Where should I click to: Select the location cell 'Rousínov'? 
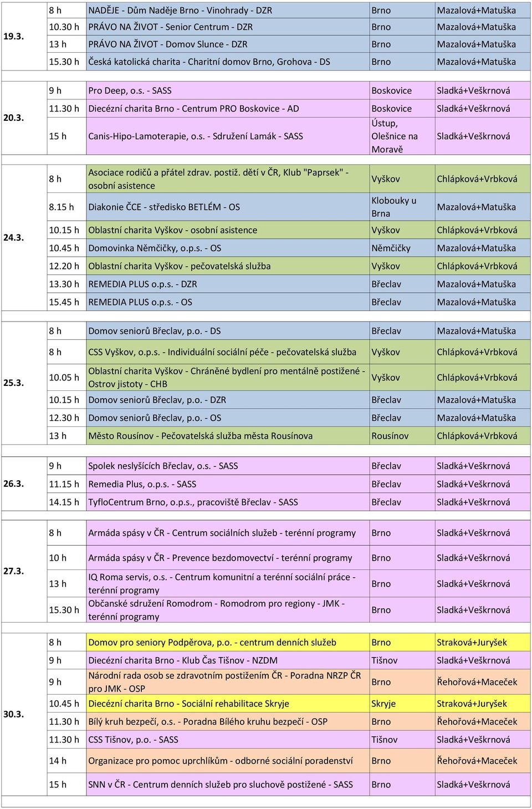pyautogui.click(x=390, y=436)
